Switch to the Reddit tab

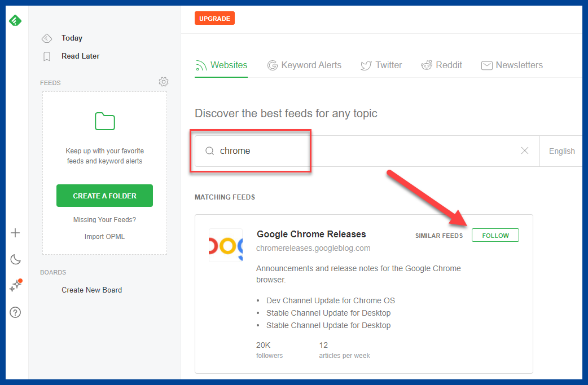[441, 65]
